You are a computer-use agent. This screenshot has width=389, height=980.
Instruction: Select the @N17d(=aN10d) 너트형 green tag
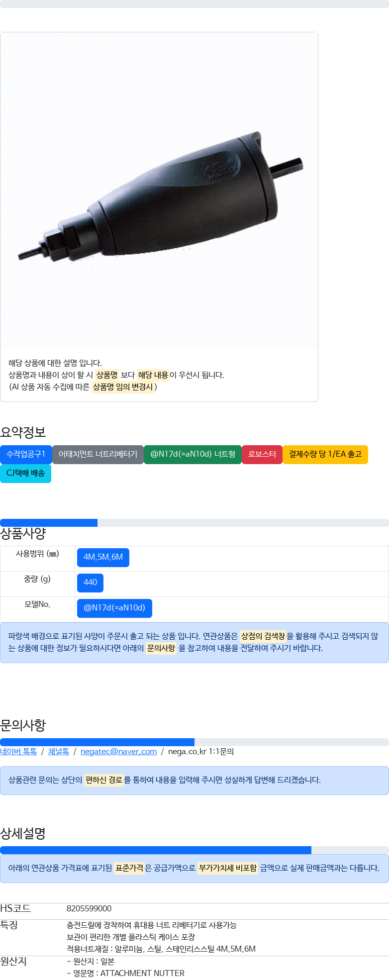(193, 454)
